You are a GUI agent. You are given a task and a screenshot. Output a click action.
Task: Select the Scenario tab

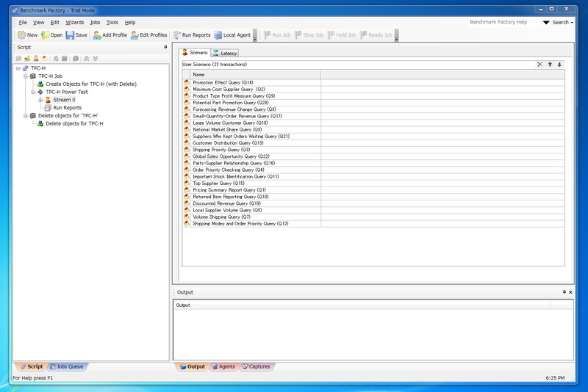(195, 52)
